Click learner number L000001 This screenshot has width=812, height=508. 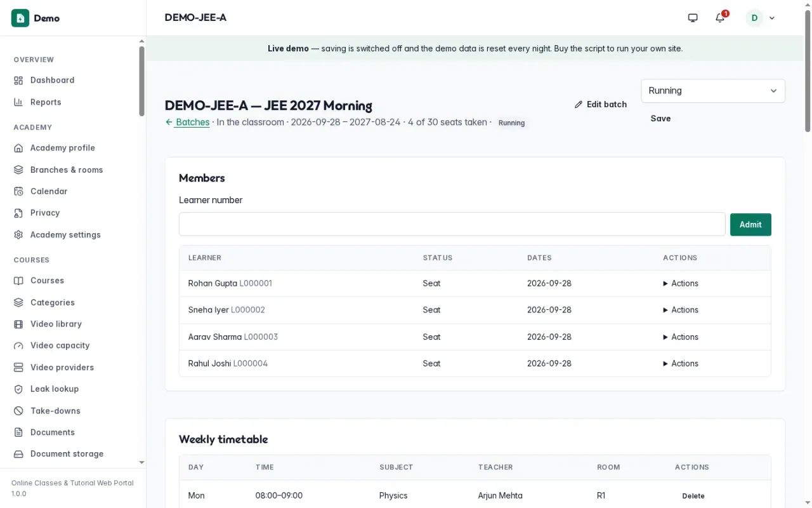click(256, 283)
